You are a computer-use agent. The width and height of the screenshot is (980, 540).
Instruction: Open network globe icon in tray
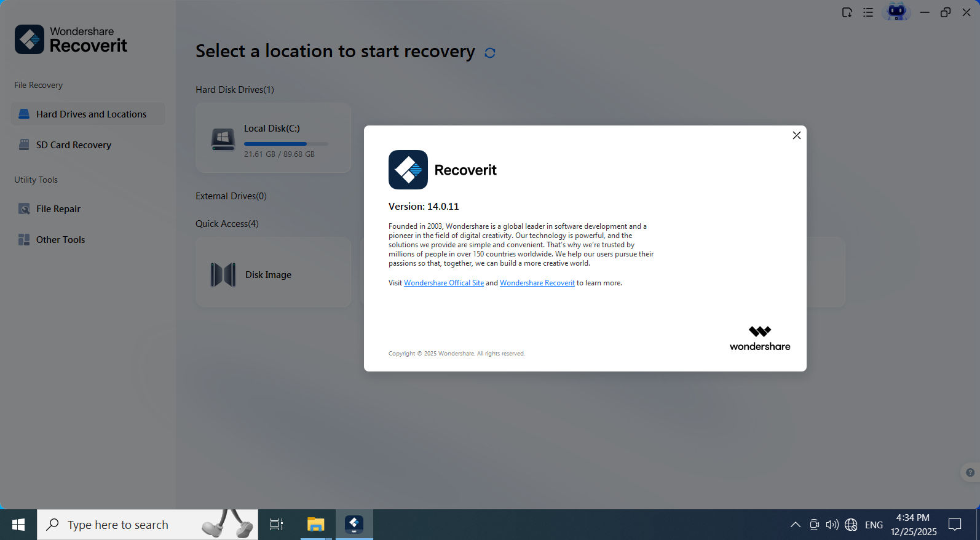pos(851,525)
